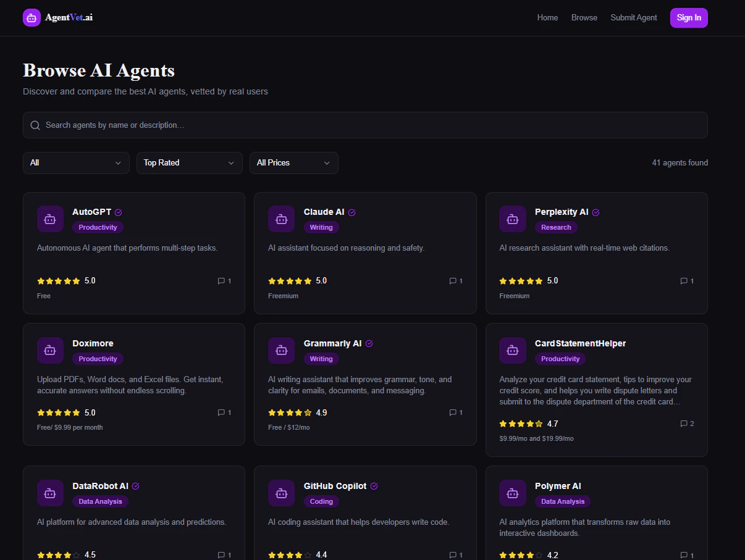Click the AutoGPT robot avatar icon
This screenshot has height=560, width=745.
(50, 219)
